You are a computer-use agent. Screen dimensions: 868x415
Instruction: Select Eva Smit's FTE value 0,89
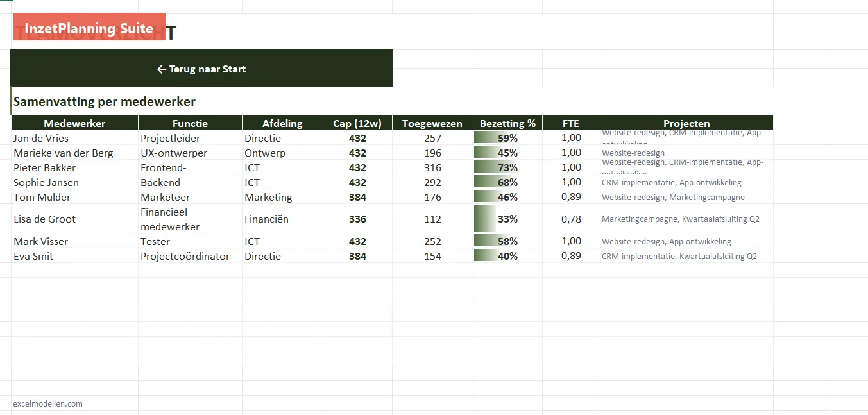[571, 256]
